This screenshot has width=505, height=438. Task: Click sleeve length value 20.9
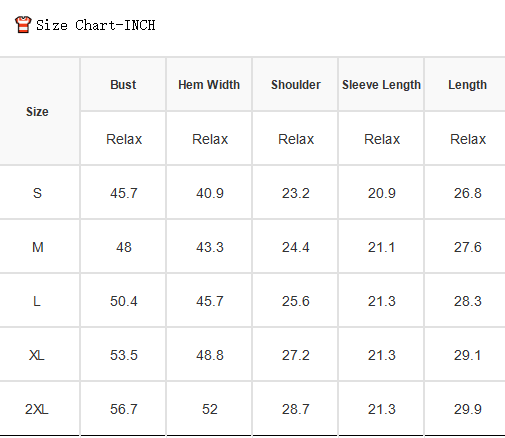382,193
